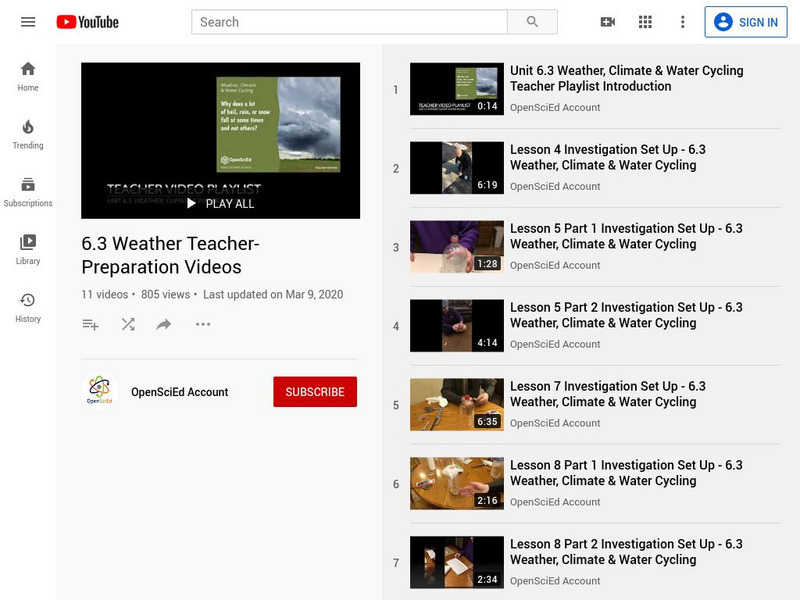Click PLAY ALL on the playlist thumbnail
The image size is (800, 600).
pos(220,202)
